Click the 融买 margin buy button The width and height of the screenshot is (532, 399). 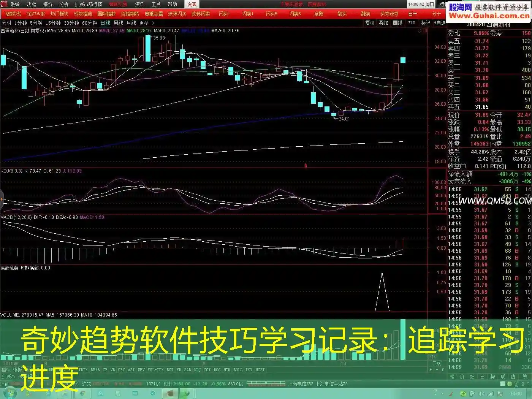342,14
